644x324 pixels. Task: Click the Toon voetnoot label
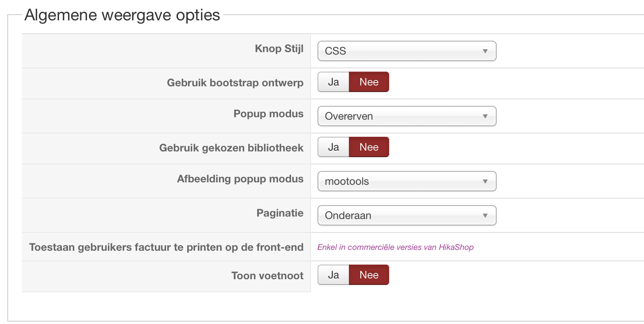coord(267,276)
